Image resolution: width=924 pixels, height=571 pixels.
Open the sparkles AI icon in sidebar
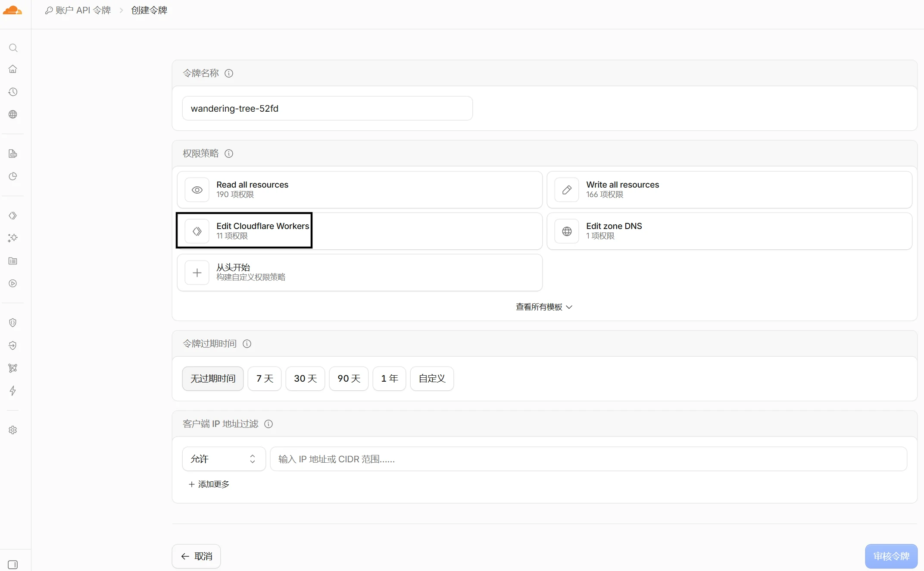pos(13,238)
